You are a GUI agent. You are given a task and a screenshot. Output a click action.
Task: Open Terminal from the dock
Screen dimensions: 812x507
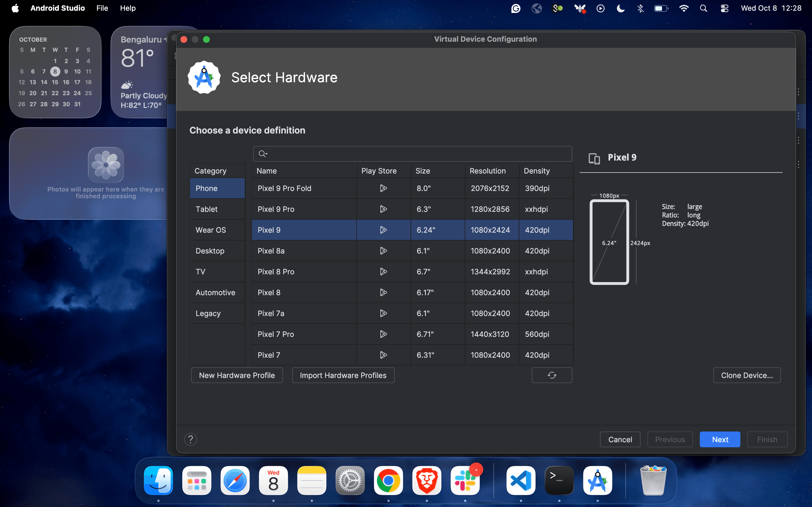[559, 481]
